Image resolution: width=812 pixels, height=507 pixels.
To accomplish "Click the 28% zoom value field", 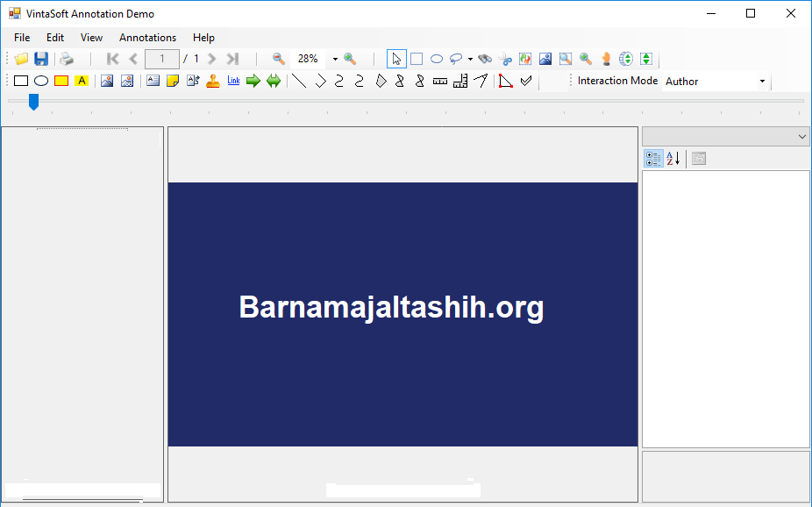I will pos(308,59).
